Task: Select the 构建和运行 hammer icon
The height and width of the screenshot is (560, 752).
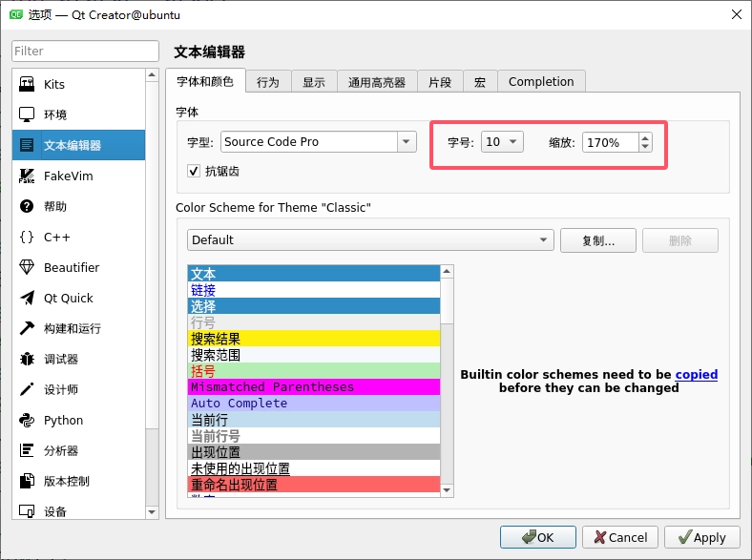Action: click(27, 329)
